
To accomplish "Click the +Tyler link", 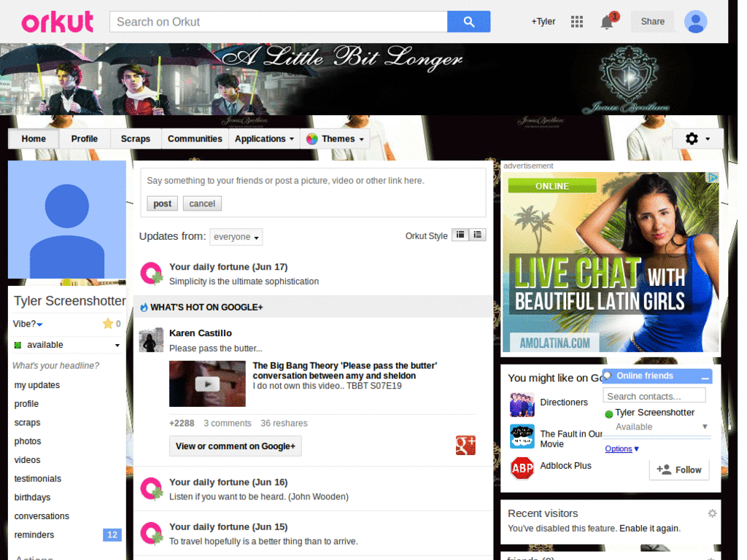I will click(x=543, y=21).
